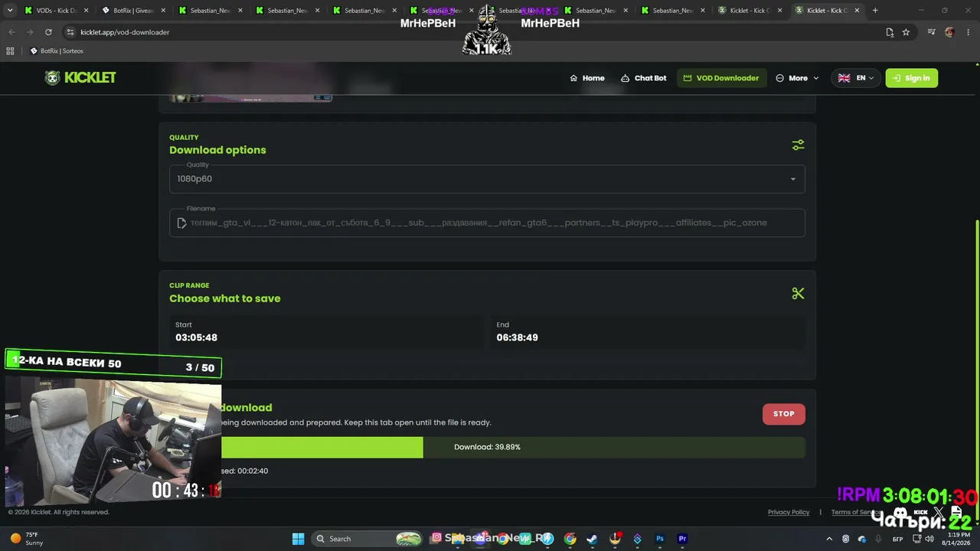Switch to the last Kicklet - Kick browser tab
Screen dimensions: 980x551
point(828,11)
